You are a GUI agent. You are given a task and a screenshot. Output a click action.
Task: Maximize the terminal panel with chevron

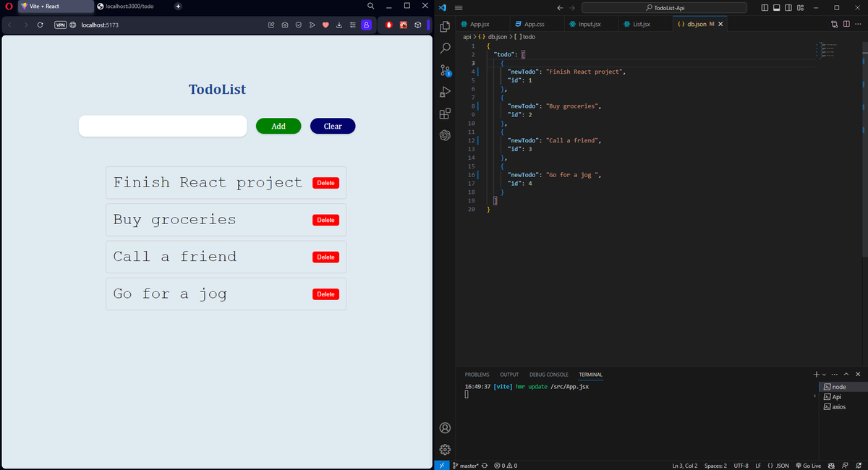pyautogui.click(x=846, y=374)
